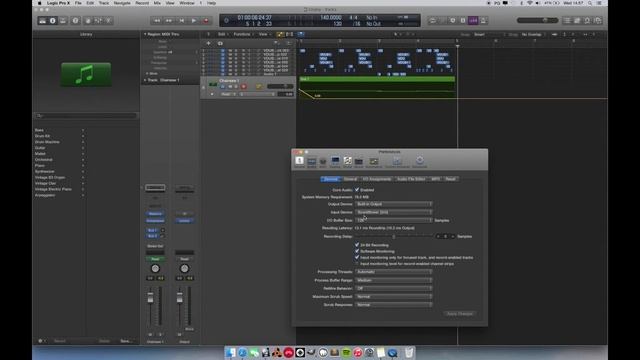This screenshot has height=360, width=640.
Task: Click the Library search field
Action: point(86,116)
